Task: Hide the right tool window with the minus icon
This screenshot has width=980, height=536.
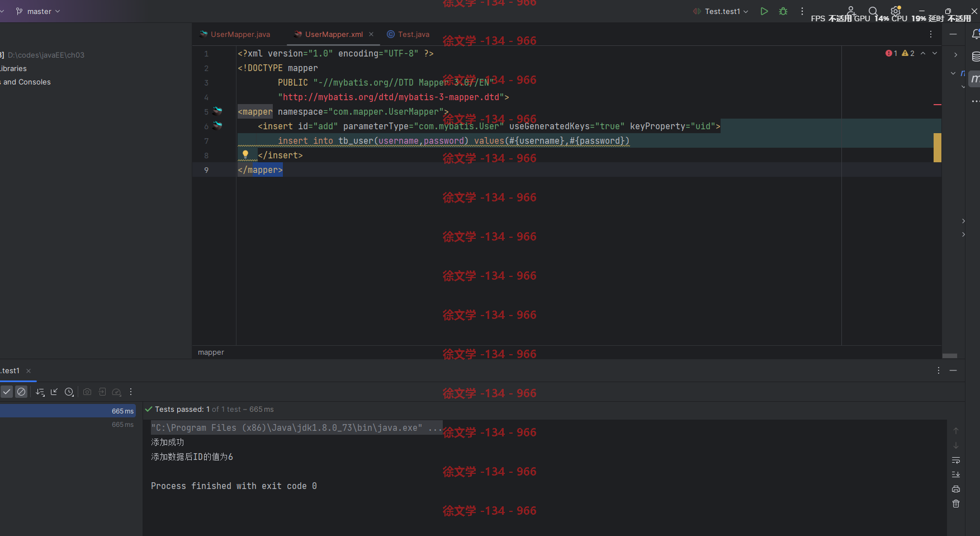Action: [953, 34]
